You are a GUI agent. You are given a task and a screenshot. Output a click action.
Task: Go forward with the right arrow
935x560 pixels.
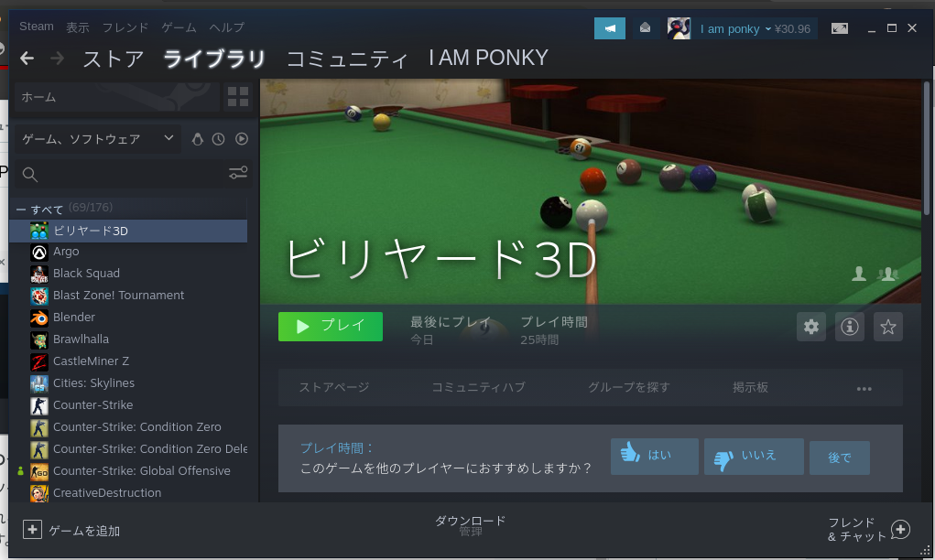point(58,59)
